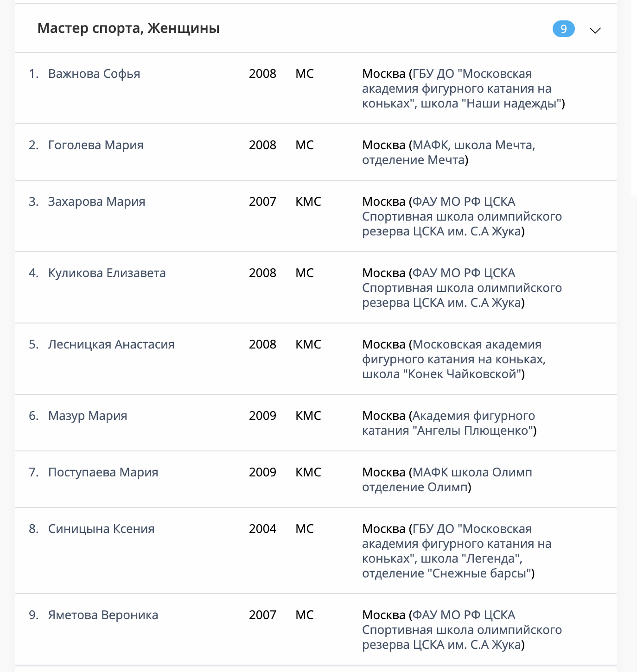Click the blue 9 count badge

tap(563, 29)
